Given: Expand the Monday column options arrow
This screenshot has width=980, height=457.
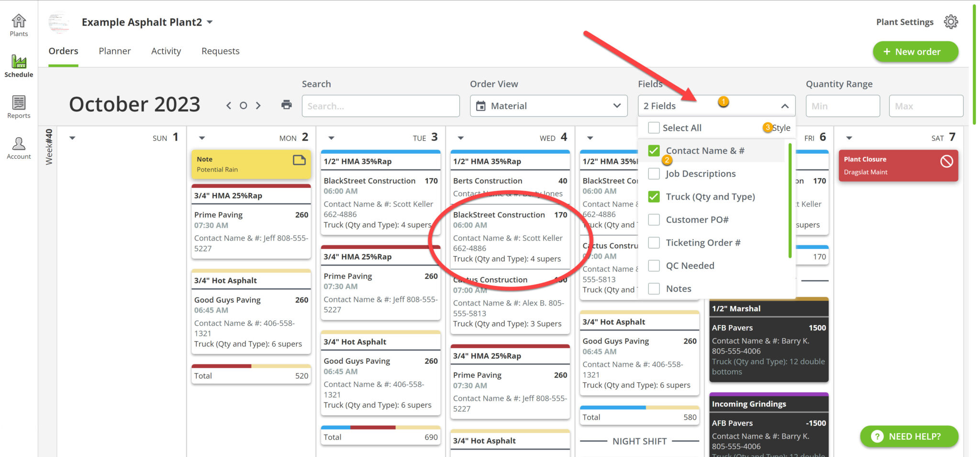Looking at the screenshot, I should pos(201,137).
